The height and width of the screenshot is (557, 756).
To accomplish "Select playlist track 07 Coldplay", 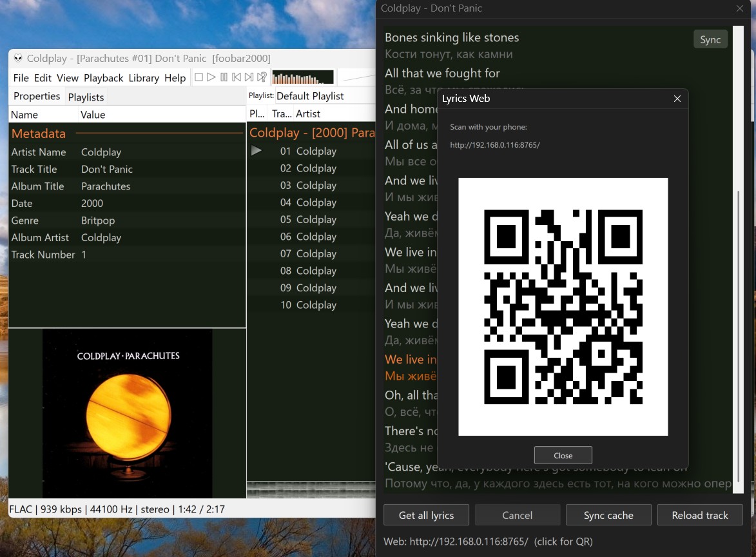I will coord(311,253).
